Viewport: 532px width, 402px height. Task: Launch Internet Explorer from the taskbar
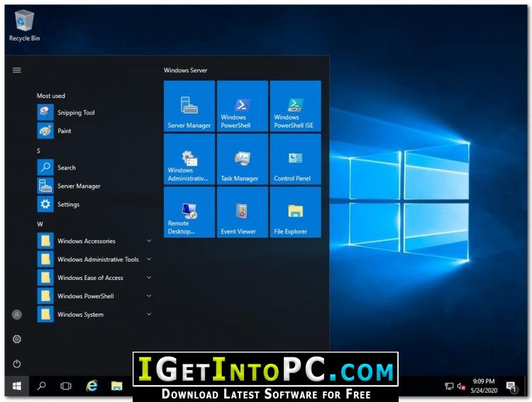click(92, 386)
